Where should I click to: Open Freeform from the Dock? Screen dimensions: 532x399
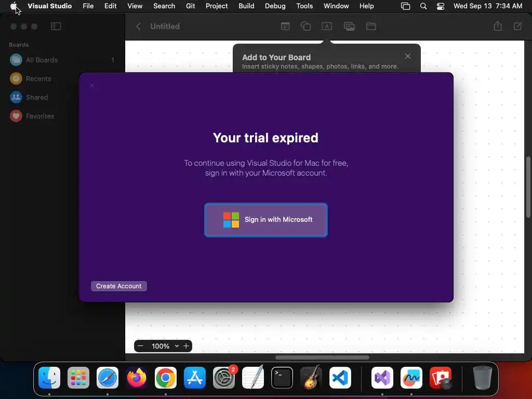click(x=411, y=378)
